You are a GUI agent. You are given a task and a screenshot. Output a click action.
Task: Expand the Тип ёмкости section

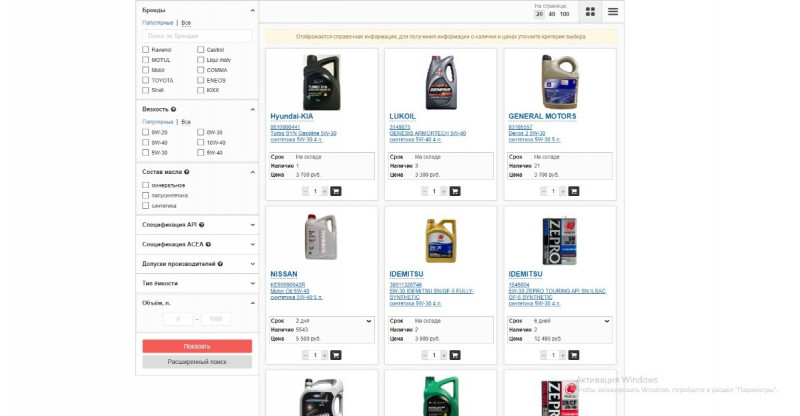coord(253,283)
